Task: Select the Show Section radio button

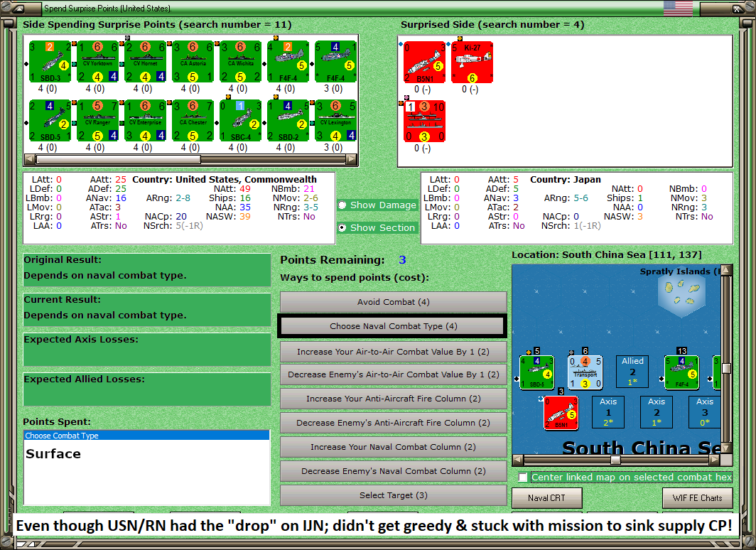Action: 342,227
